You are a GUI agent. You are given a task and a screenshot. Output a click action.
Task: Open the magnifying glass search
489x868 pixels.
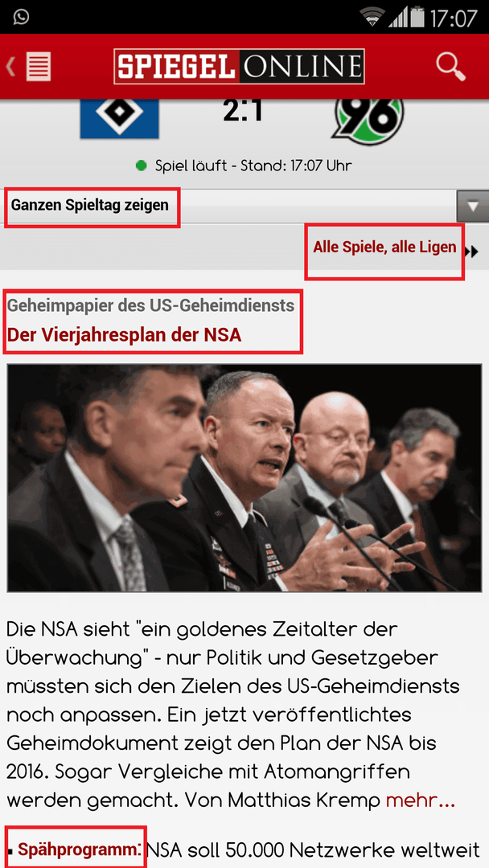(450, 67)
